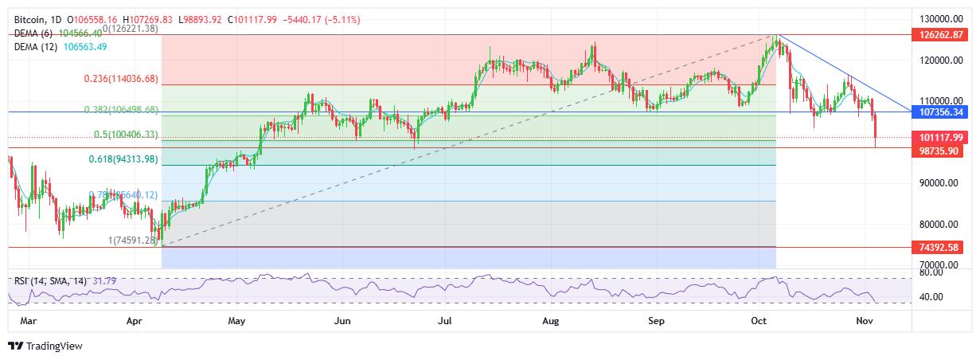The width and height of the screenshot is (980, 360).
Task: Click the 0.382 Fibonacci level label
Action: click(122, 109)
